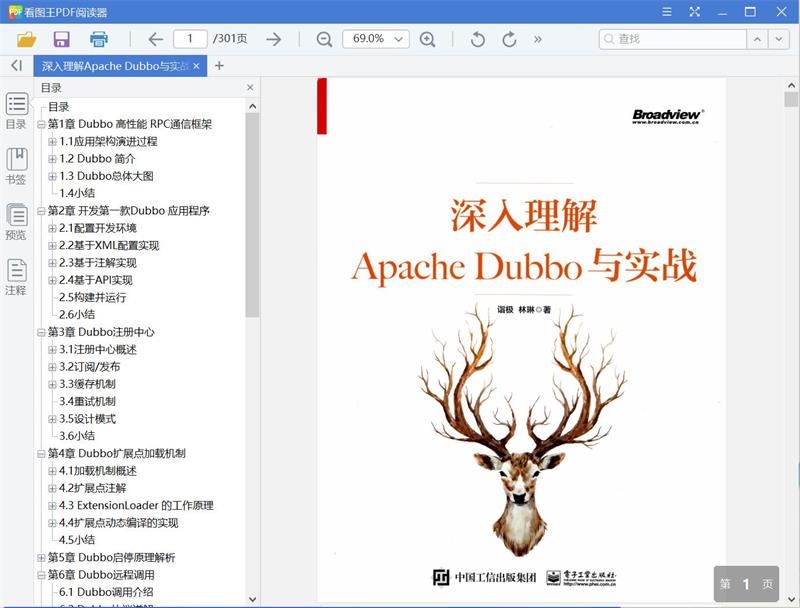Jump to 3.4重试机制 section
This screenshot has width=800, height=608.
[x=87, y=401]
